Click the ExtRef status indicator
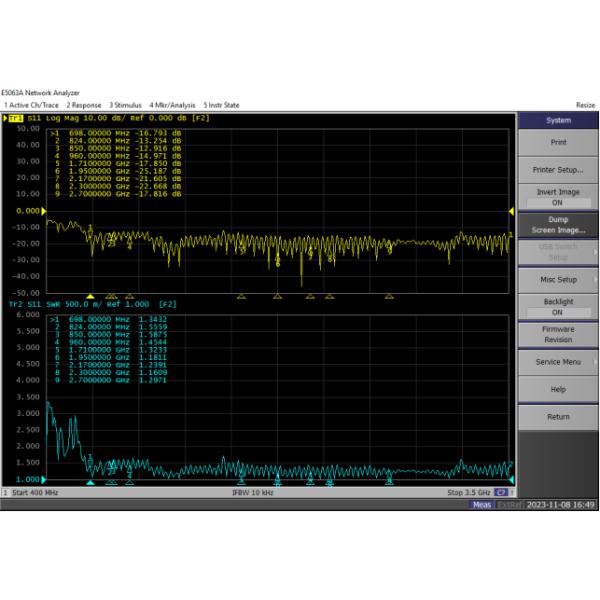This screenshot has width=600, height=600. [x=509, y=505]
